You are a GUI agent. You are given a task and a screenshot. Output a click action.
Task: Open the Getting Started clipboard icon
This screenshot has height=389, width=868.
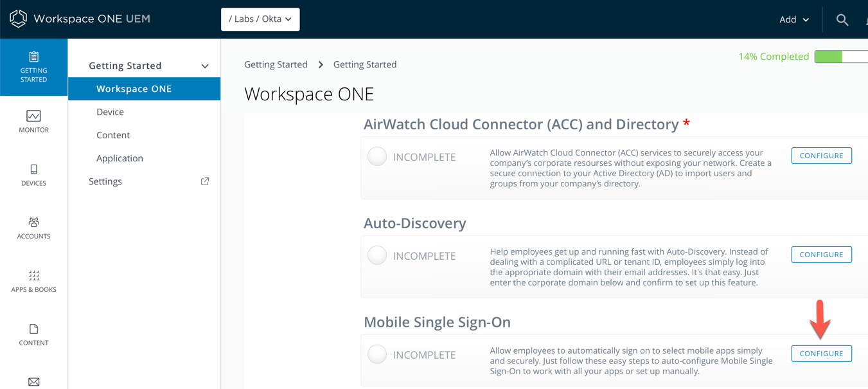pos(33,57)
